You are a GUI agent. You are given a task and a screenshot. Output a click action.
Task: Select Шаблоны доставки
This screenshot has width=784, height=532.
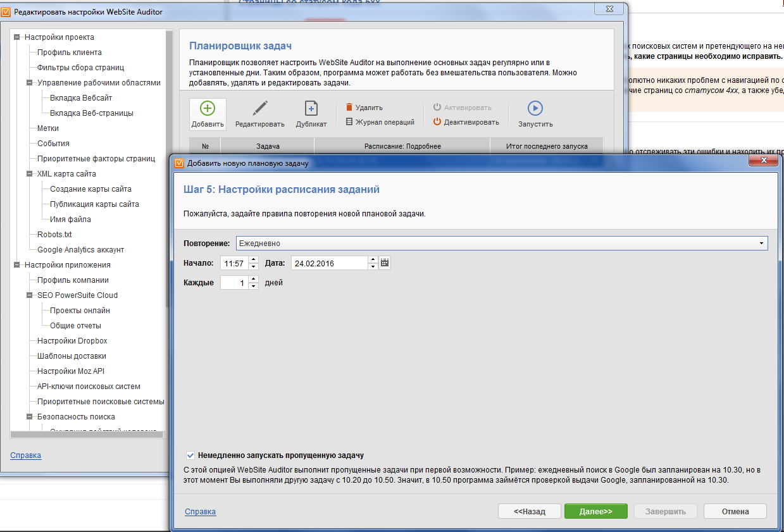pyautogui.click(x=72, y=356)
